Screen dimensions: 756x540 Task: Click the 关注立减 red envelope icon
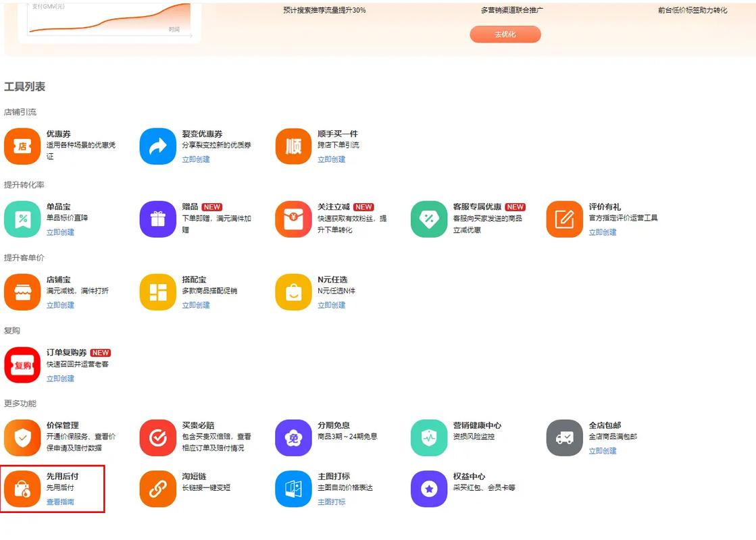click(293, 219)
